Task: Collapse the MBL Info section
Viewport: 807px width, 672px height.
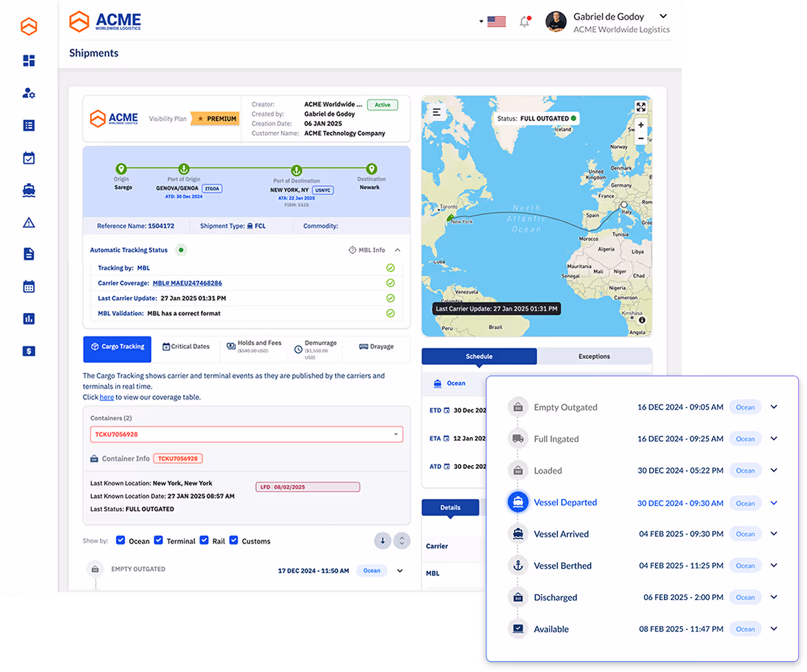Action: pyautogui.click(x=398, y=250)
